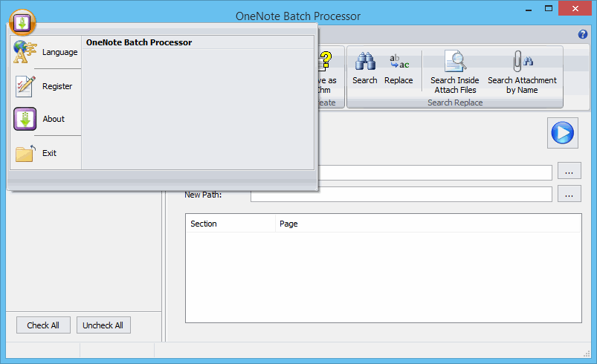Click the Section column header
Viewport: 597px width, 364px height.
coord(230,224)
